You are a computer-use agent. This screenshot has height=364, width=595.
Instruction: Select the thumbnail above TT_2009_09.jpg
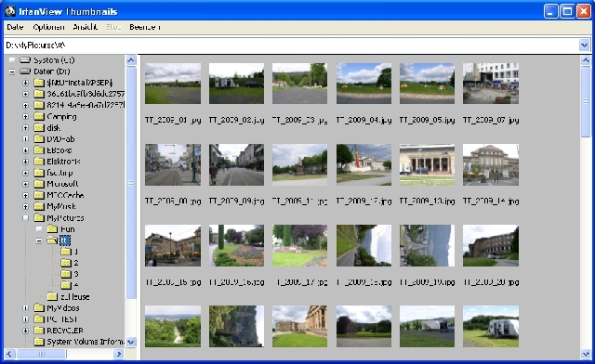click(236, 164)
